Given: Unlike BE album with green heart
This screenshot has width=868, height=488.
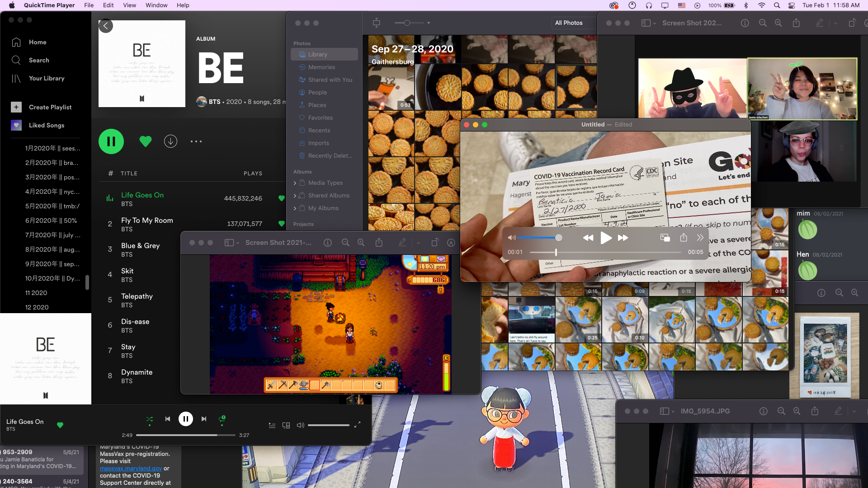Looking at the screenshot, I should [x=146, y=141].
